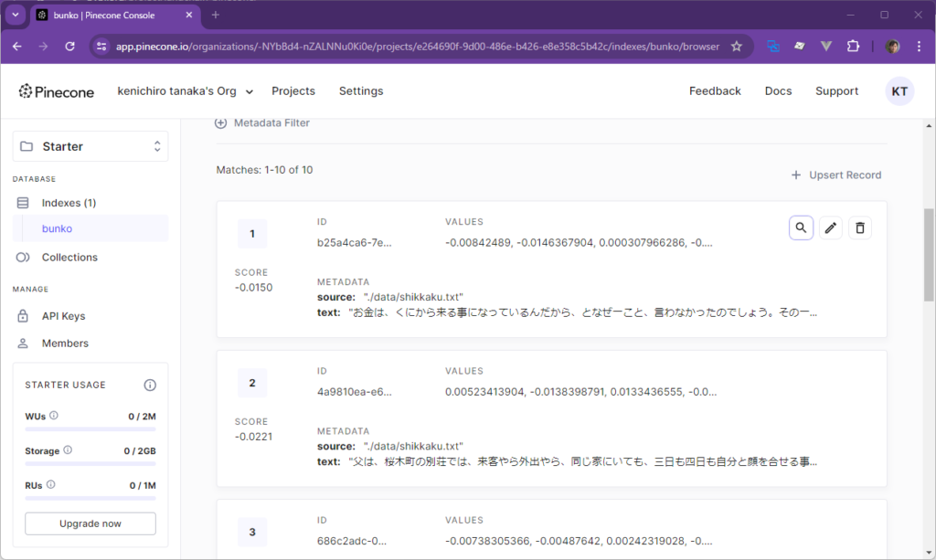Viewport: 936px width, 560px height.
Task: Go forward in browser history
Action: point(43,47)
